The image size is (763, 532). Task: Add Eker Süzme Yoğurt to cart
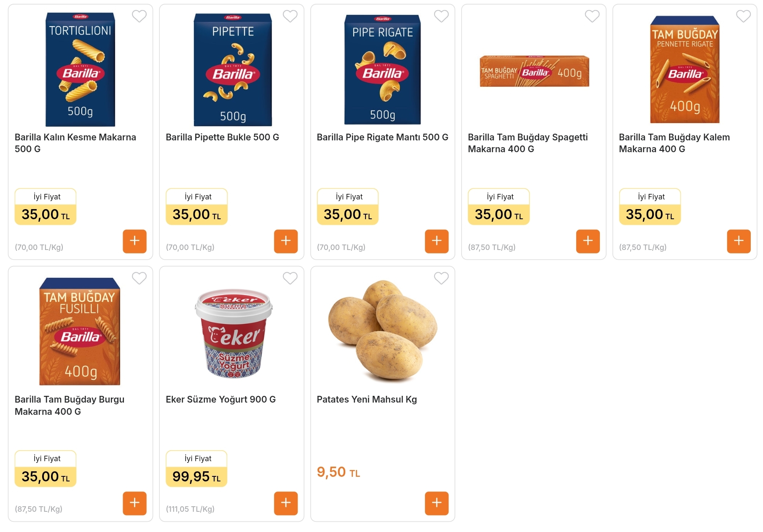click(286, 503)
